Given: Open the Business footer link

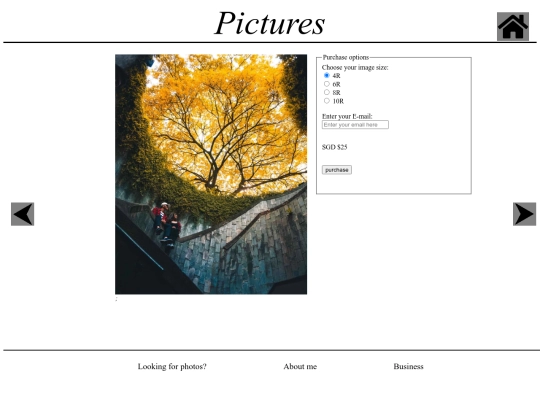Looking at the screenshot, I should 408,366.
